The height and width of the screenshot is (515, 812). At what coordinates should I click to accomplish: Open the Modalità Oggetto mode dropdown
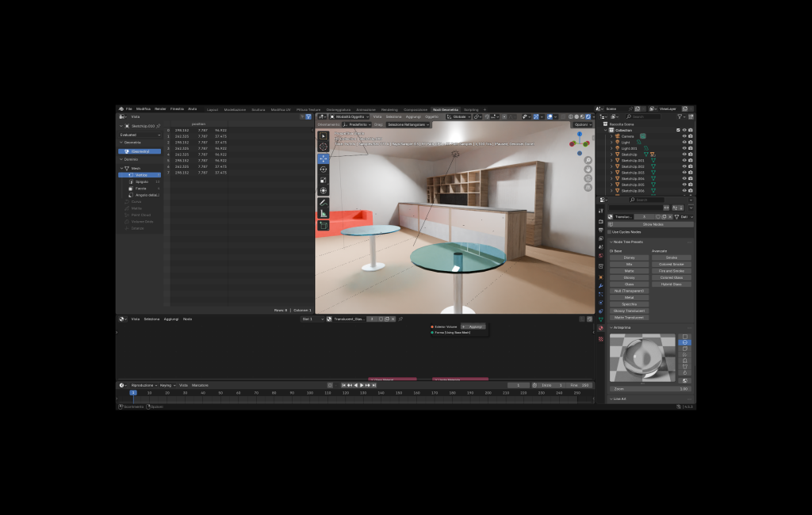coord(350,116)
